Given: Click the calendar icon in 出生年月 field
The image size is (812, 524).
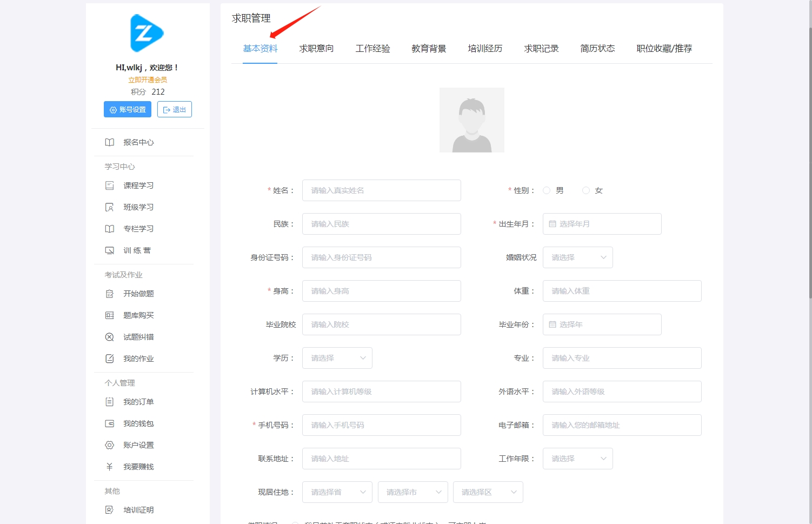Looking at the screenshot, I should [553, 224].
